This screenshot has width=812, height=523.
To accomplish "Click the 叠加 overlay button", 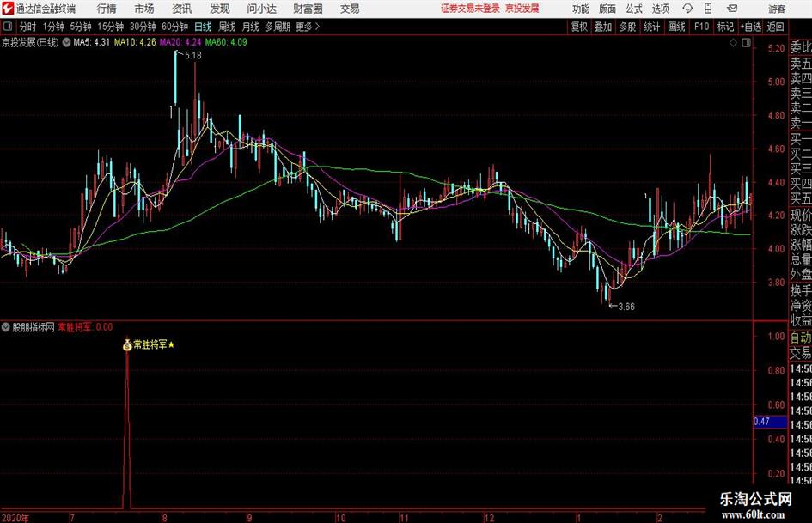I will coord(603,27).
